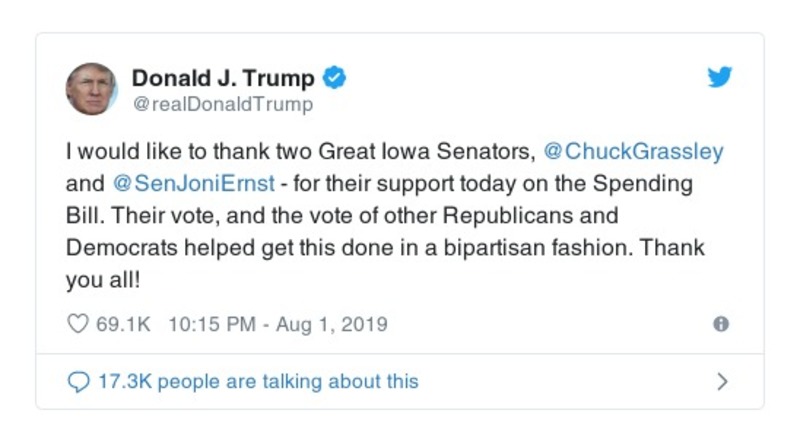Open the @ChuckGrassley mention
This screenshot has width=800, height=445.
[632, 151]
